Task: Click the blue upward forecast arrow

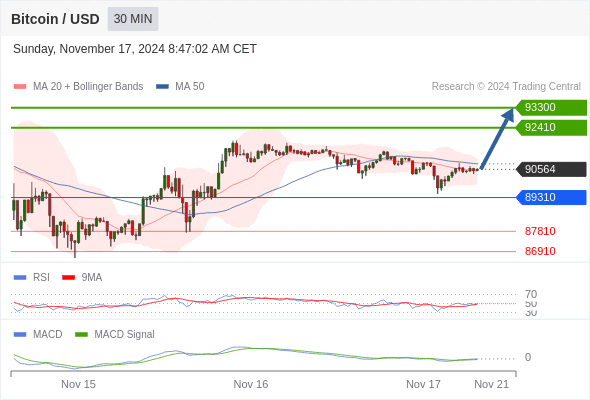Action: 497,138
